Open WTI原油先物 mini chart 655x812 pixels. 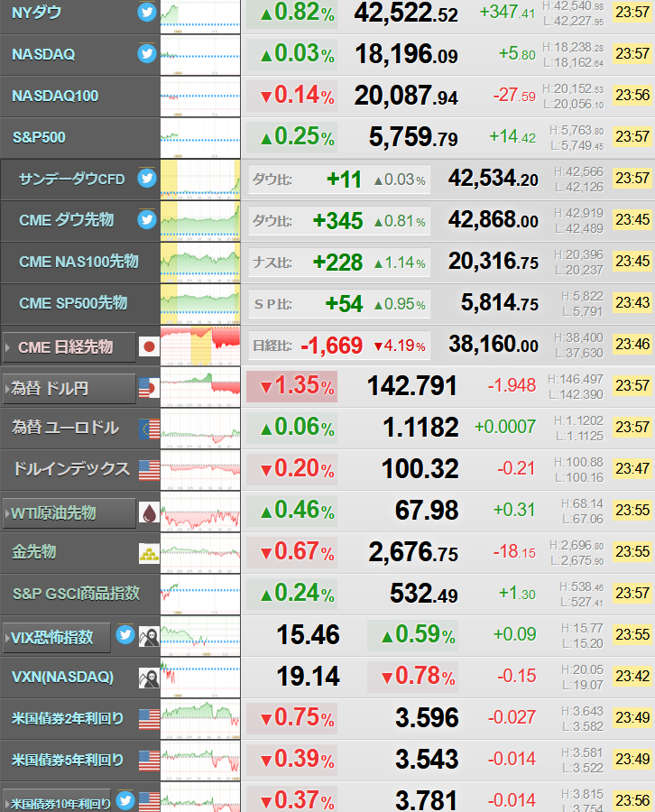[200, 512]
